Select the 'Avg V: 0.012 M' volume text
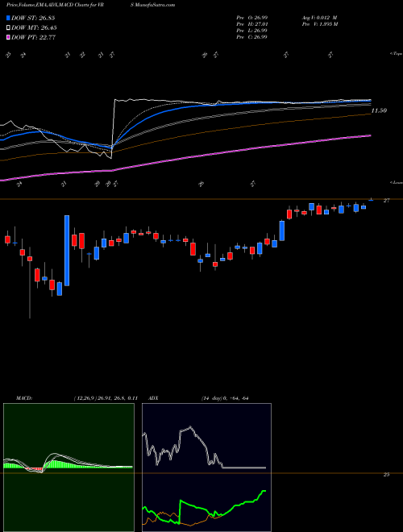 (319, 18)
